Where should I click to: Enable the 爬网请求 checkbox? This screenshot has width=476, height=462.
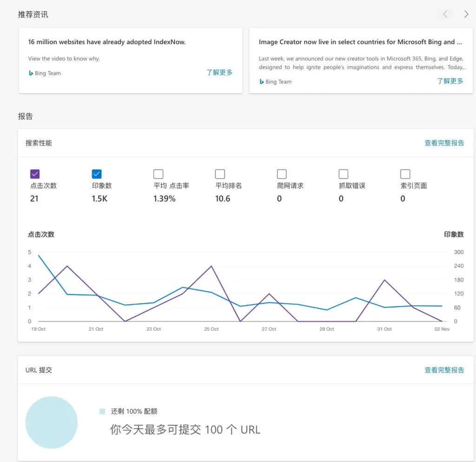coord(282,174)
